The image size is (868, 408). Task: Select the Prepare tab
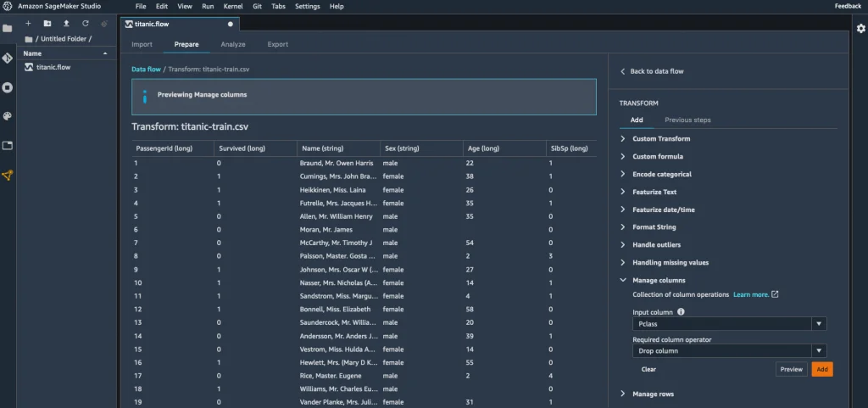pos(186,44)
